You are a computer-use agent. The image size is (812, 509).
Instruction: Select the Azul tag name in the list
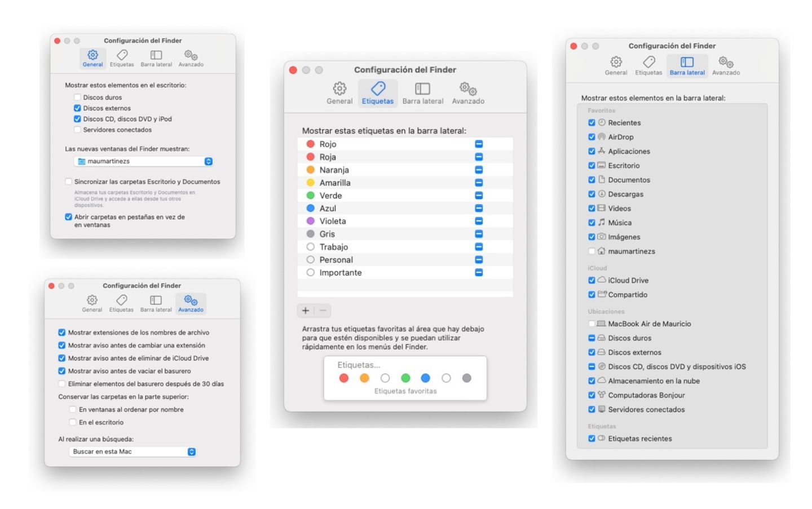[328, 208]
